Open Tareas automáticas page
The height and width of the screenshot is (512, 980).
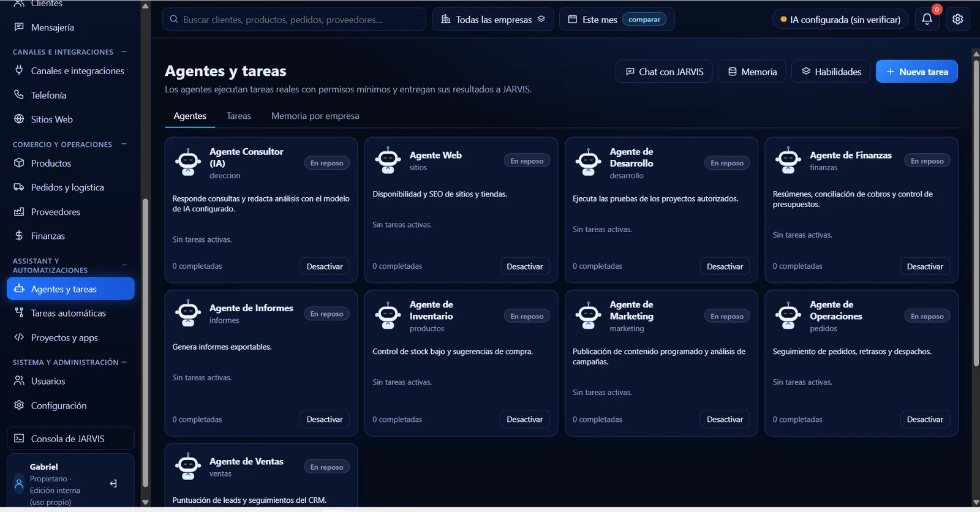[x=70, y=313]
